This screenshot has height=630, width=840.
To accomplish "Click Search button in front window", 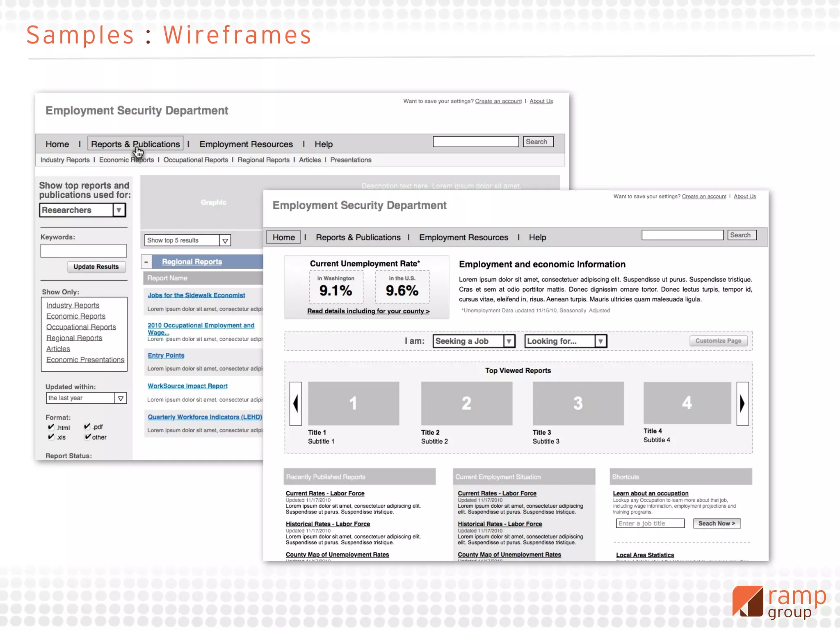I will [742, 235].
